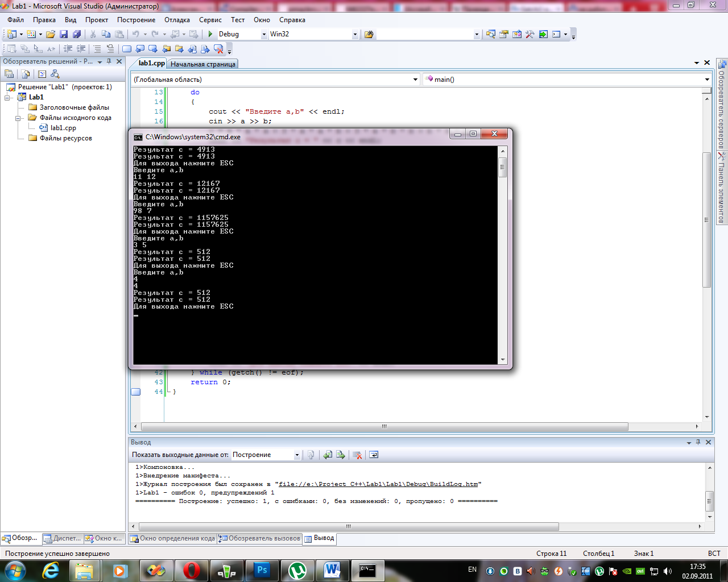This screenshot has height=582, width=728.
Task: Click the Save All icon
Action: (77, 34)
